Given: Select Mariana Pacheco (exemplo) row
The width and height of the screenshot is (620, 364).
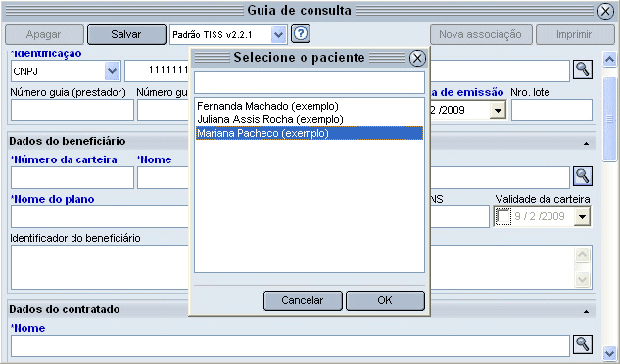Looking at the screenshot, I should [310, 133].
